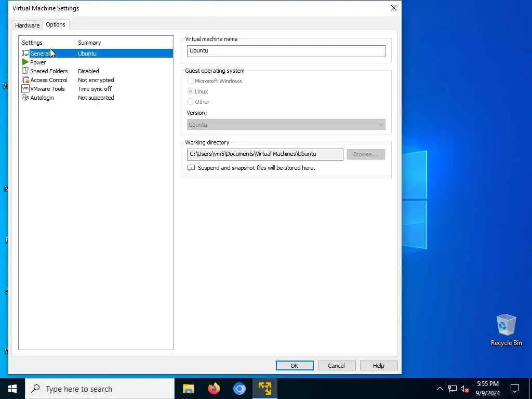Viewport: 532px width, 399px height.
Task: Select the Linux guest OS radio button
Action: pos(190,91)
